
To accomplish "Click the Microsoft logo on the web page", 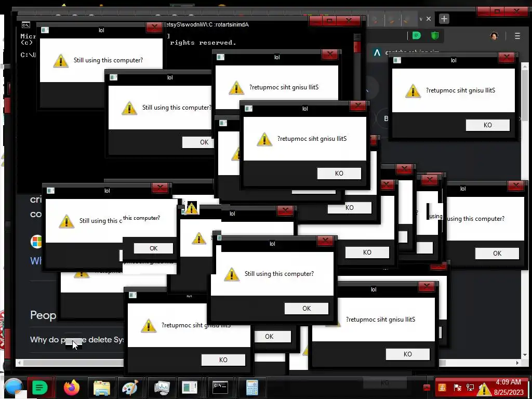I will click(x=36, y=242).
